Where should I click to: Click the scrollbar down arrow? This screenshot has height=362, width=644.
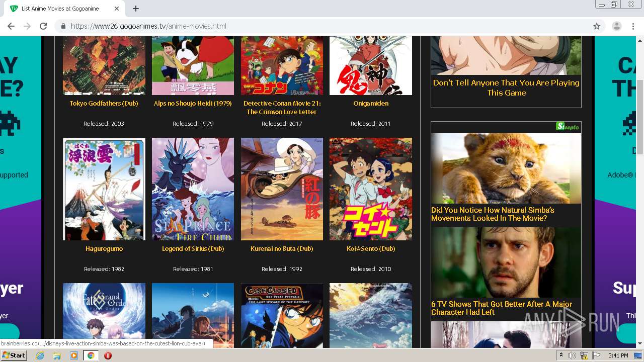point(640,344)
